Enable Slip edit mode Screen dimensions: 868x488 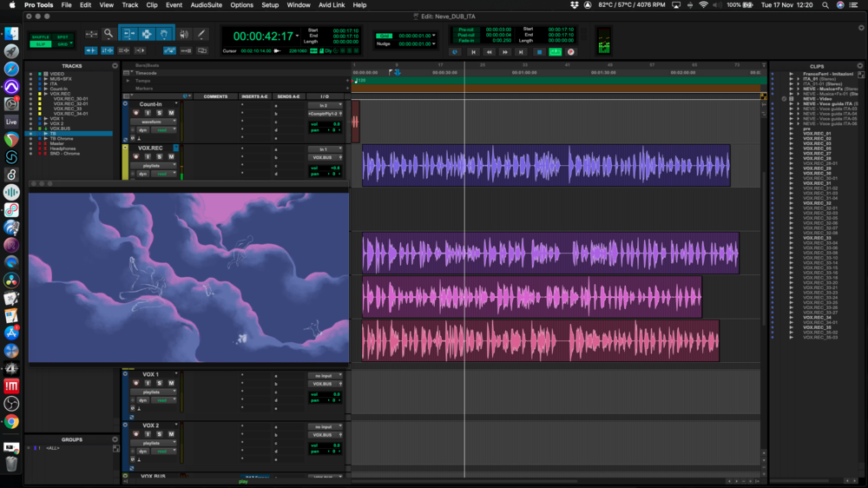41,43
